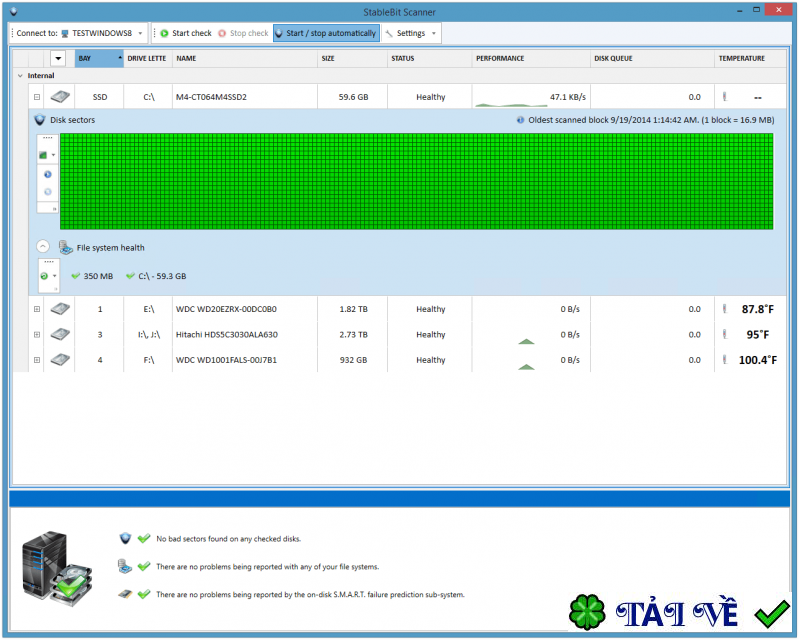Click the File system health icon

[65, 247]
